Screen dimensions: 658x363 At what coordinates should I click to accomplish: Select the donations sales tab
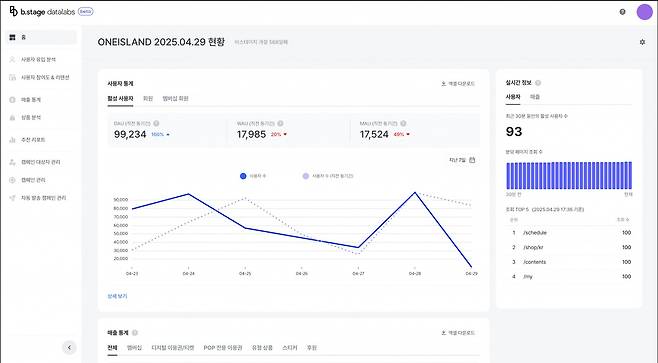(312, 348)
